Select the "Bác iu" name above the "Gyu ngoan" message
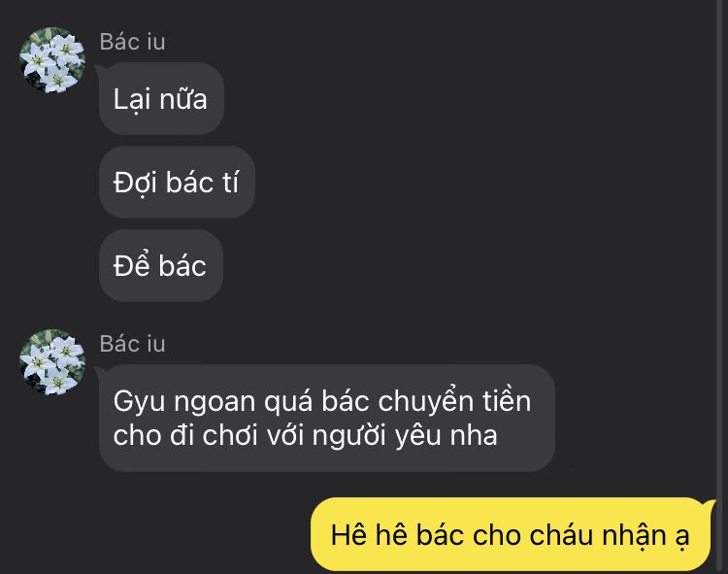Screen dimensions: 728x574 [x=132, y=344]
